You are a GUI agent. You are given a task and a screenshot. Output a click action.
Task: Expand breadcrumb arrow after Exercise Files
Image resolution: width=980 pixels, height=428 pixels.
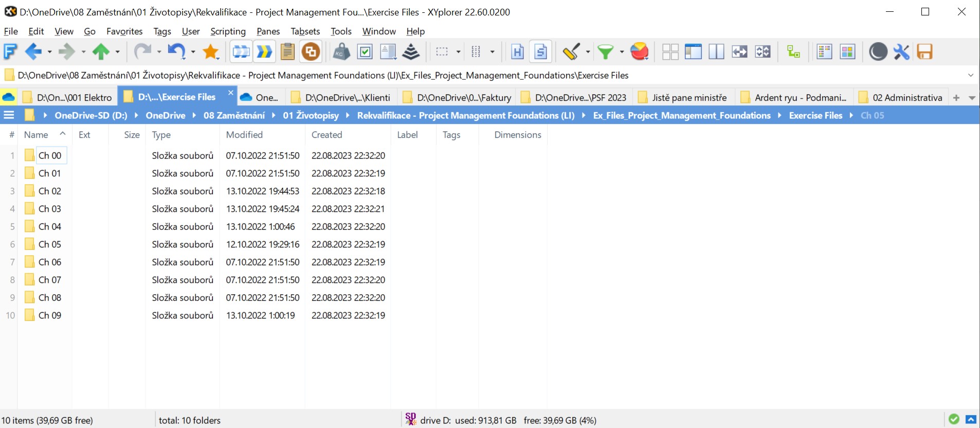(x=851, y=115)
